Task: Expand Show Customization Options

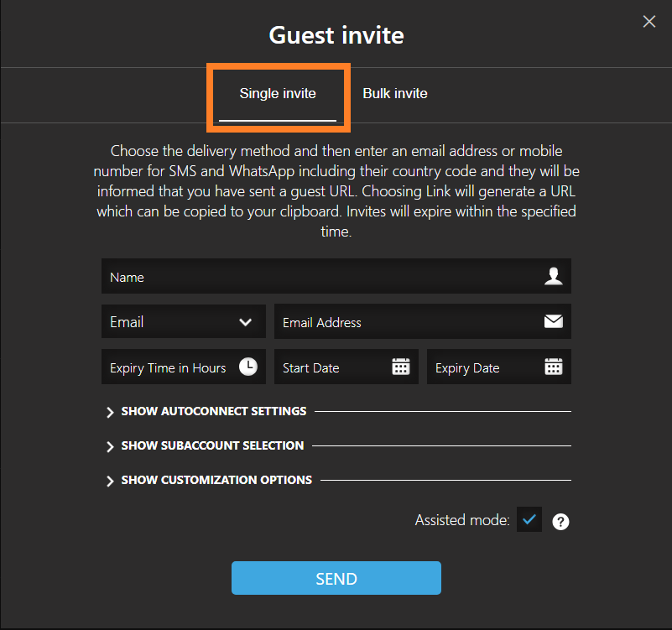Action: tap(210, 479)
